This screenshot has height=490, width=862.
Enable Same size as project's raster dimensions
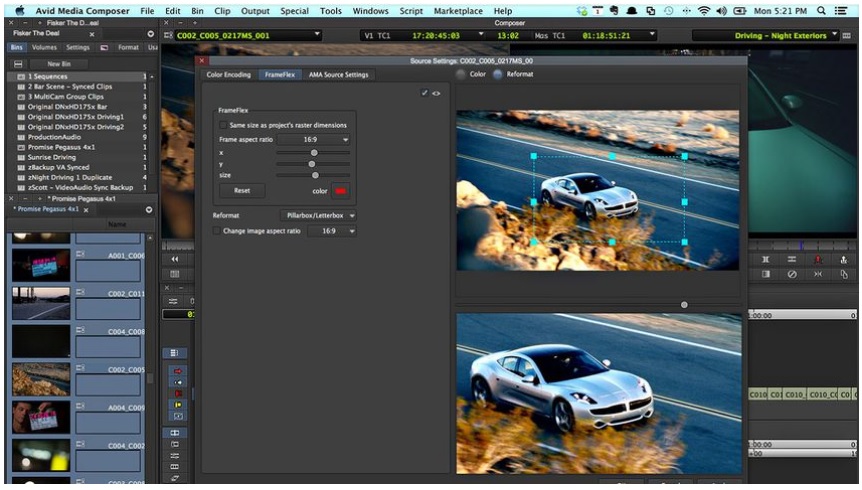click(x=223, y=125)
